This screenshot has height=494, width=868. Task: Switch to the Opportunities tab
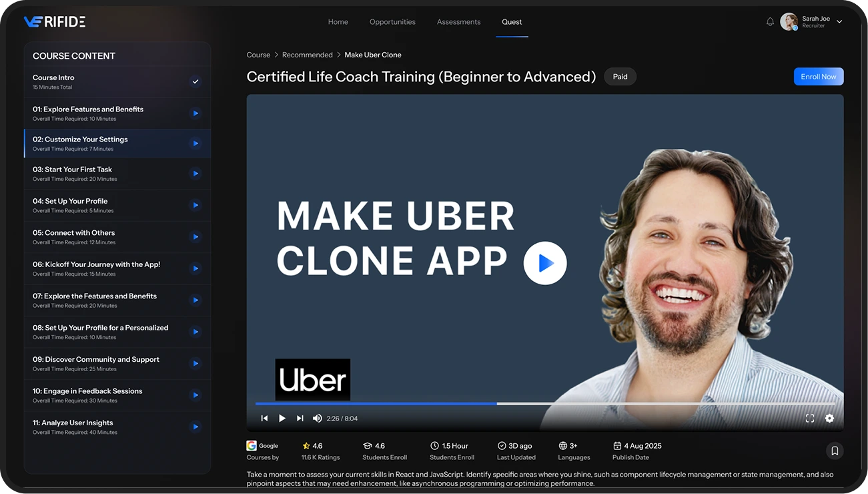(392, 22)
